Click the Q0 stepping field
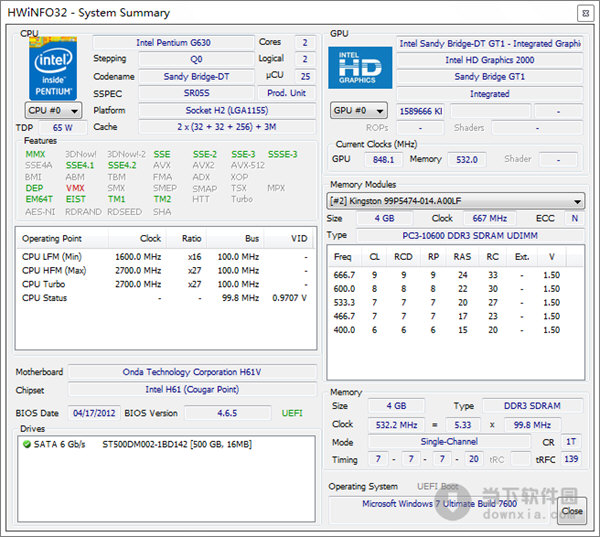 point(196,59)
